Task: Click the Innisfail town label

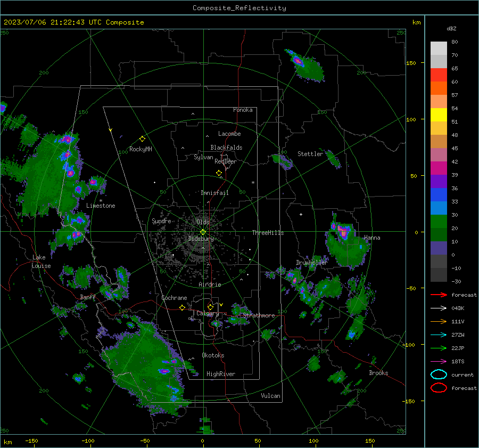Action: 214,193
